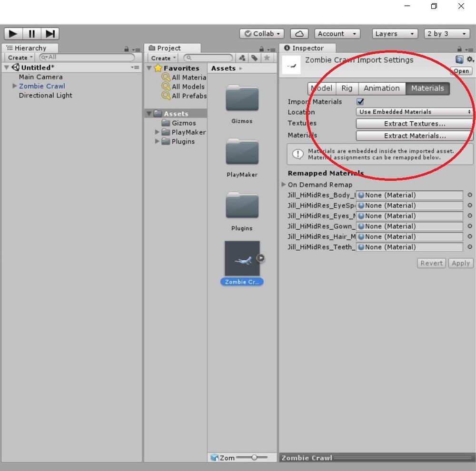Click the Extract Textures button
The width and height of the screenshot is (476, 471).
tap(415, 124)
